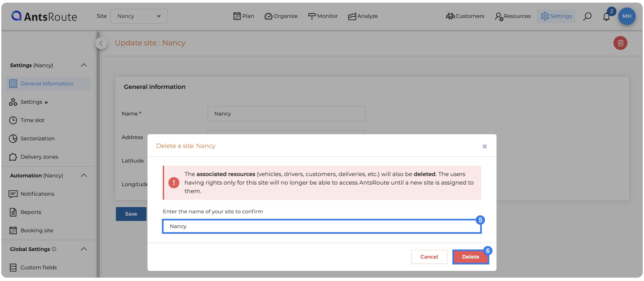Screen dimensions: 644x281
Task: Click the Settings submenu cogs icon
Action: 13,102
